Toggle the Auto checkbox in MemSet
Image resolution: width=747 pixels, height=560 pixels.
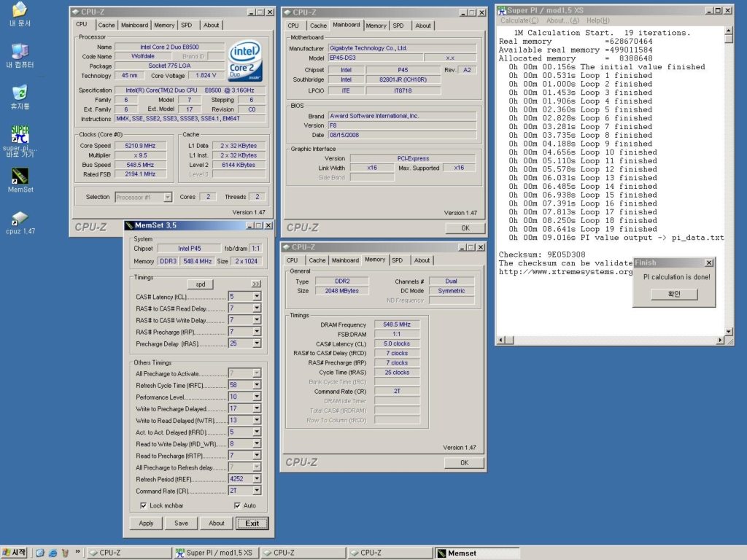[237, 505]
